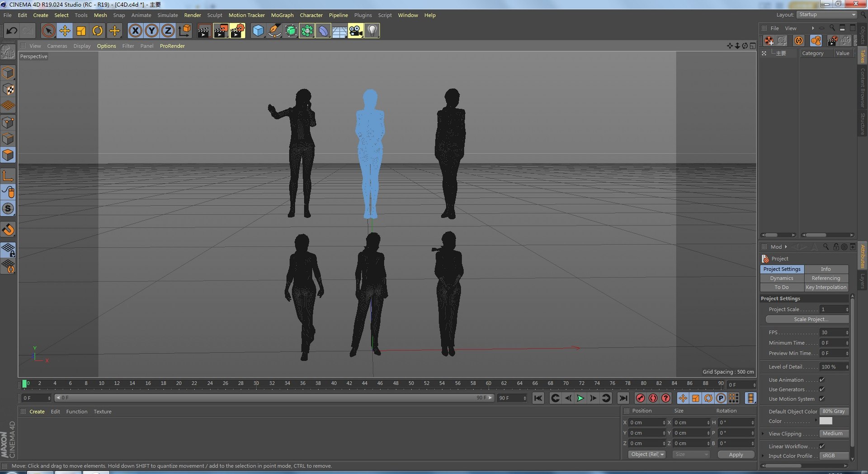The height and width of the screenshot is (474, 868).
Task: Select the Move tool in top toolbar
Action: 65,31
